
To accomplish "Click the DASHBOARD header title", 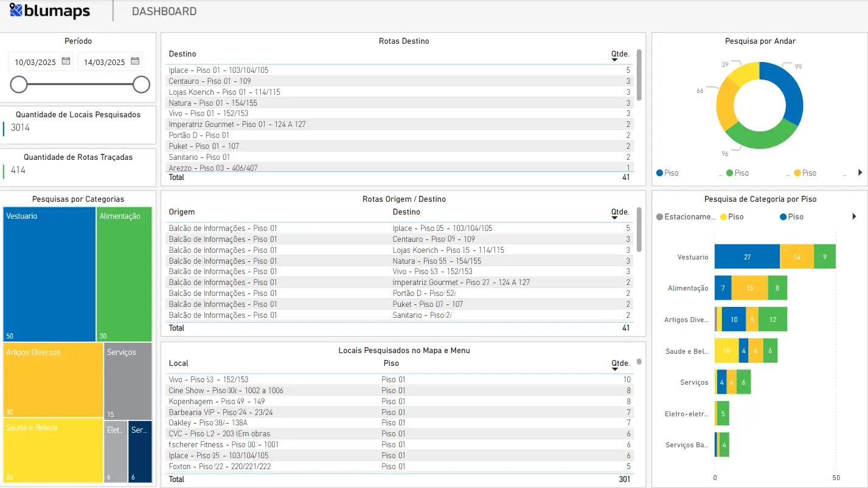I will [x=164, y=12].
